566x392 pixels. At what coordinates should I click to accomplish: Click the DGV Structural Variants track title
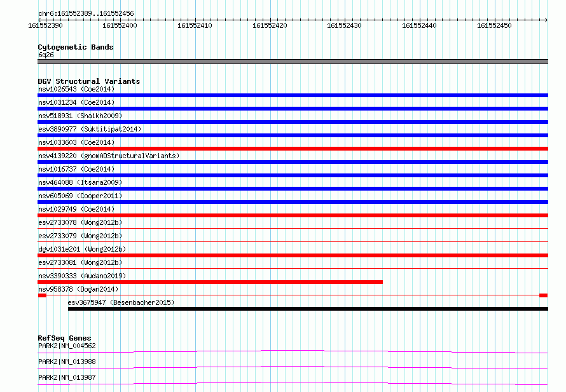89,81
